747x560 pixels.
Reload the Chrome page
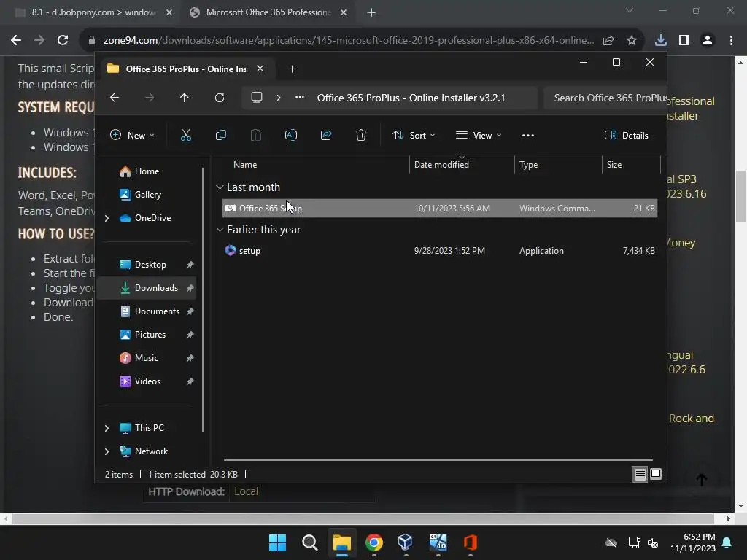click(63, 41)
